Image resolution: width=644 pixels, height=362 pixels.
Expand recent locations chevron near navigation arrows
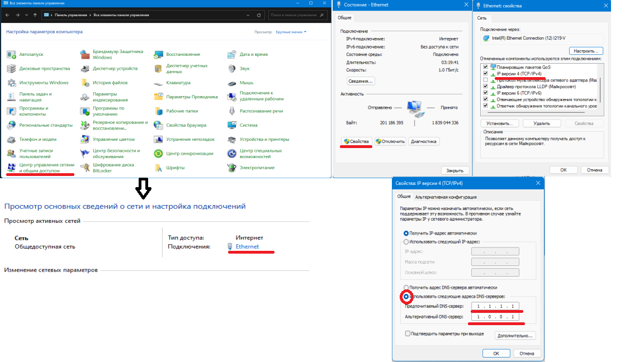(x=26, y=15)
